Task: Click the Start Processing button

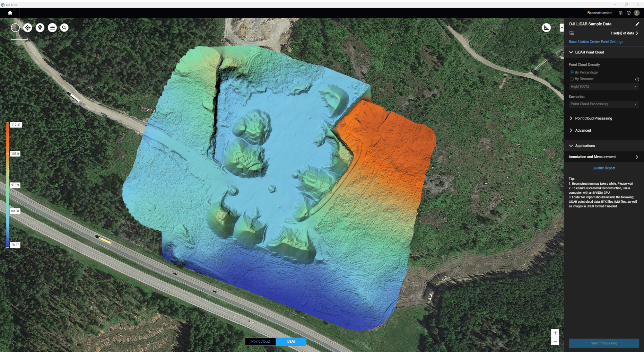Action: tap(604, 343)
